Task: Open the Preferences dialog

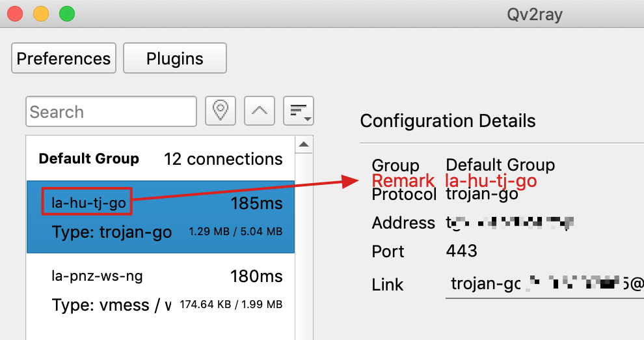Action: [x=64, y=58]
